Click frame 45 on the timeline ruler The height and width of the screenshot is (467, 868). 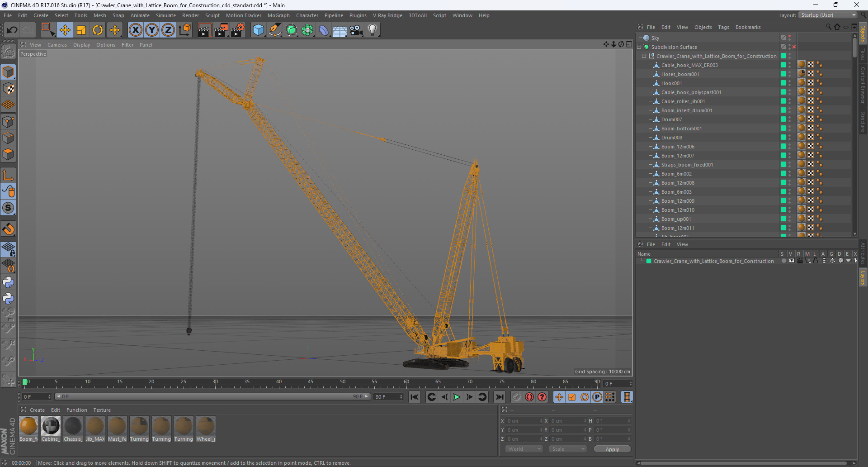pos(311,383)
